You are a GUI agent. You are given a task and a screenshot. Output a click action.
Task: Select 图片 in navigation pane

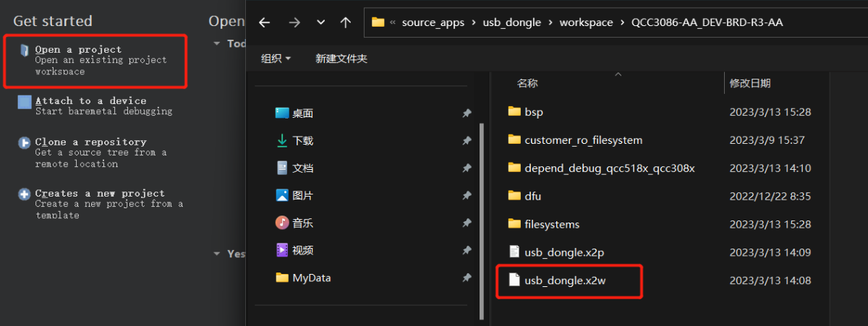click(x=294, y=195)
